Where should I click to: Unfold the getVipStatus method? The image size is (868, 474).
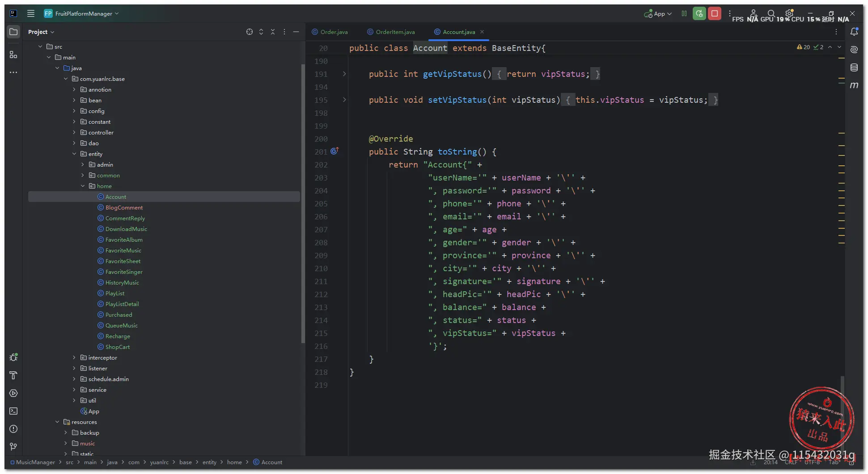(x=344, y=74)
